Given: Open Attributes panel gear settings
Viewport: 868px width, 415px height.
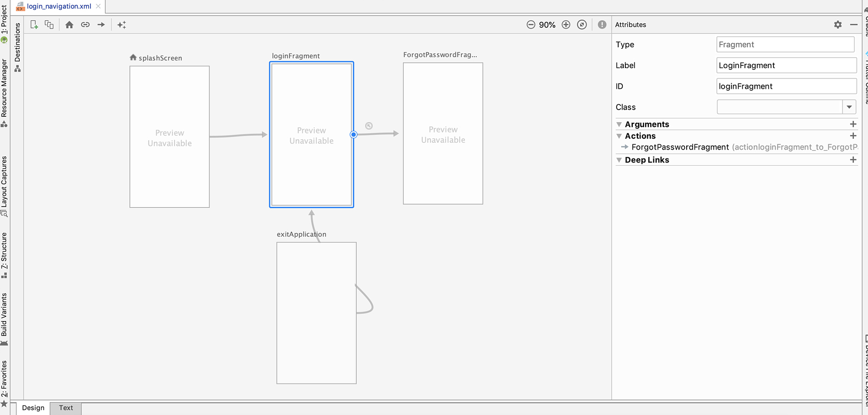Looking at the screenshot, I should tap(837, 24).
